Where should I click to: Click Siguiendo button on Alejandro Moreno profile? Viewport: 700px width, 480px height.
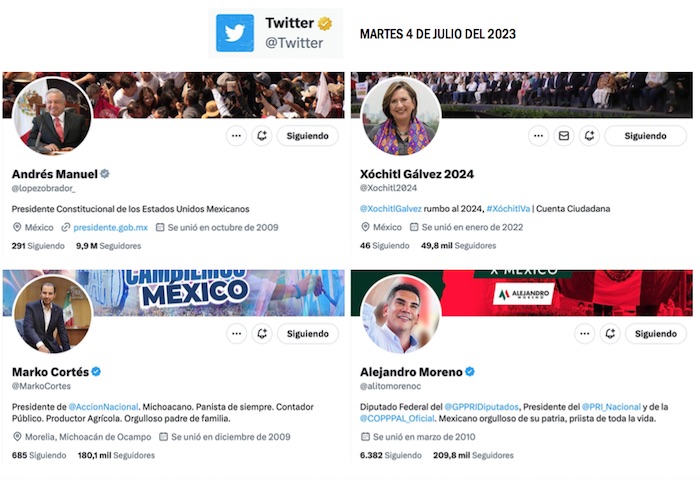656,334
